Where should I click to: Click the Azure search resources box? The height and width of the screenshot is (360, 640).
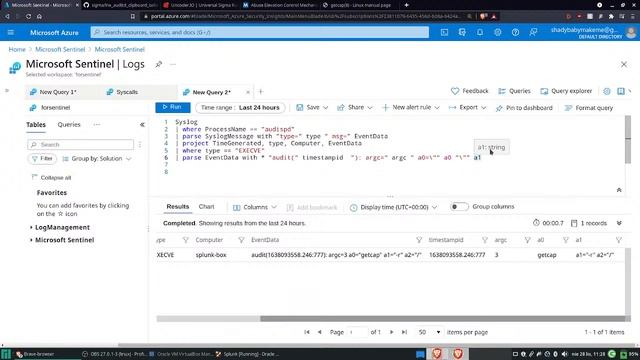(260, 32)
